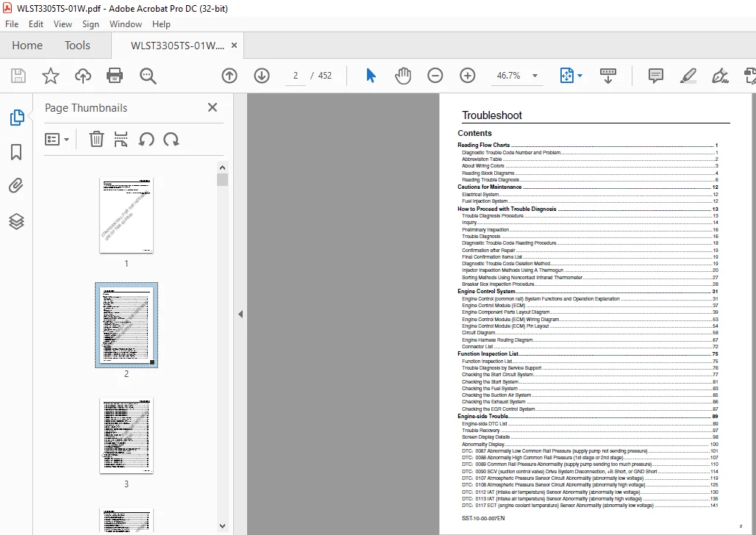
Task: Open the Bookmarks panel icon
Action: pos(16,152)
